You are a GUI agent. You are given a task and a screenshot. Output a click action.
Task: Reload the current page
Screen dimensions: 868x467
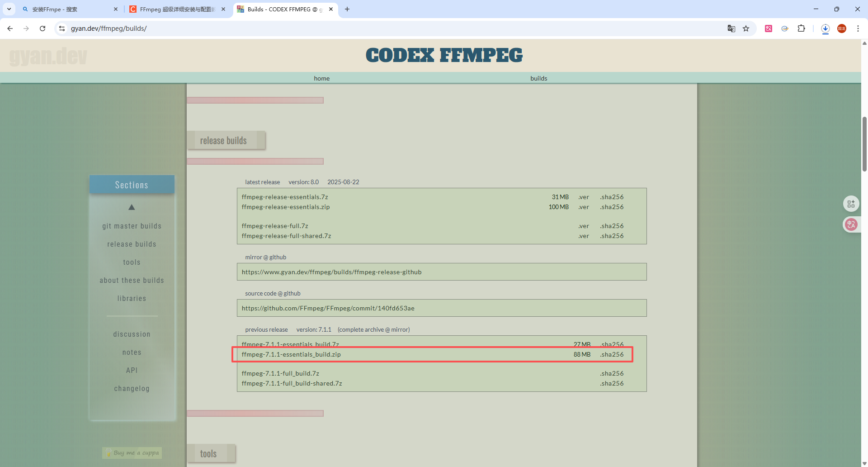pos(42,29)
